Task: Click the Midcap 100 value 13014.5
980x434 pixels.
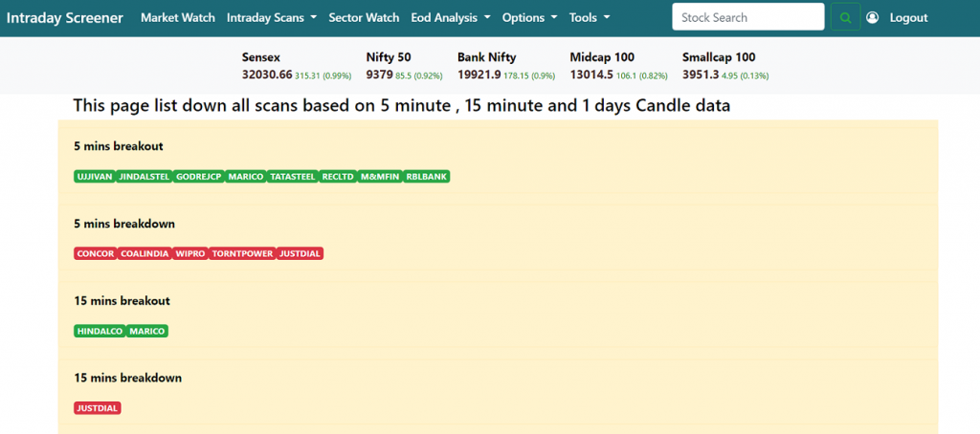Action: (591, 75)
